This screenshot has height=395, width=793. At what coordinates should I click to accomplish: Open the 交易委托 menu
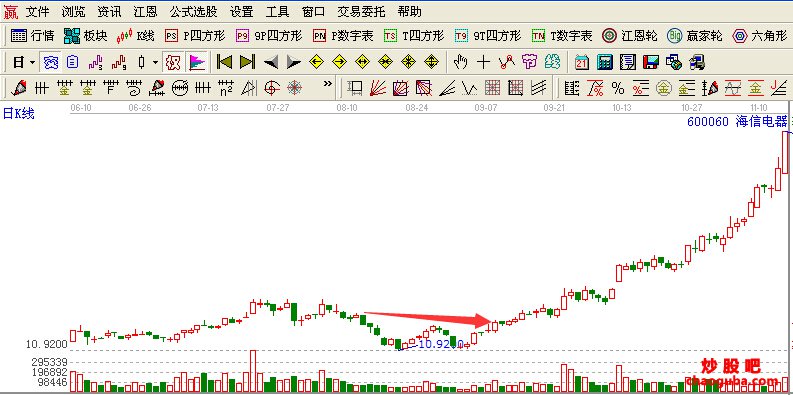coord(361,11)
